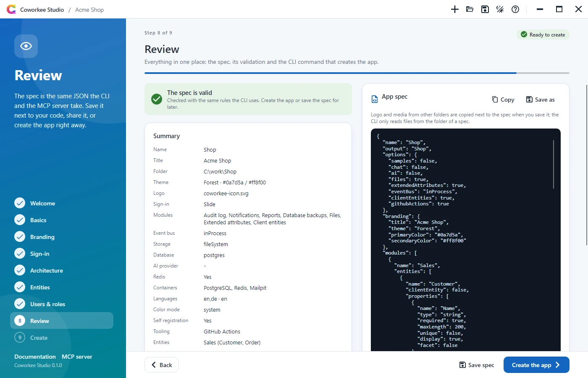The height and width of the screenshot is (378, 588).
Task: Click the Tooling value GitHub Actions
Action: [222, 331]
